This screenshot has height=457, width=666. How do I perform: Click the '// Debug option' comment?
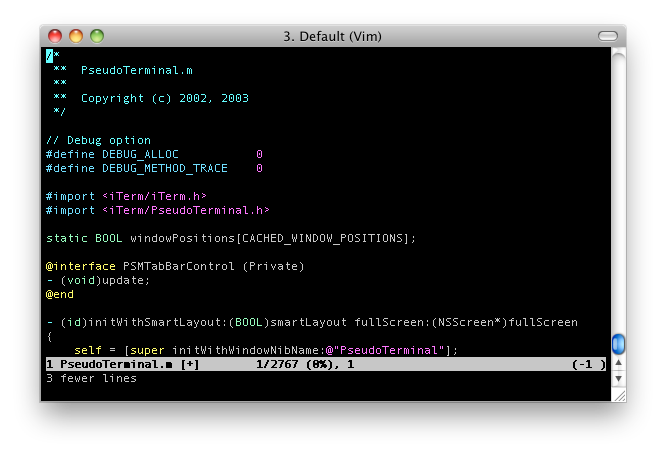click(98, 140)
